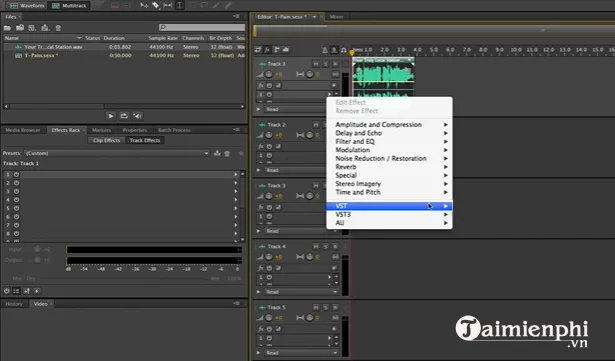The image size is (615, 361).
Task: Toggle power of effect slot 1 in rack
Action: (x=16, y=174)
